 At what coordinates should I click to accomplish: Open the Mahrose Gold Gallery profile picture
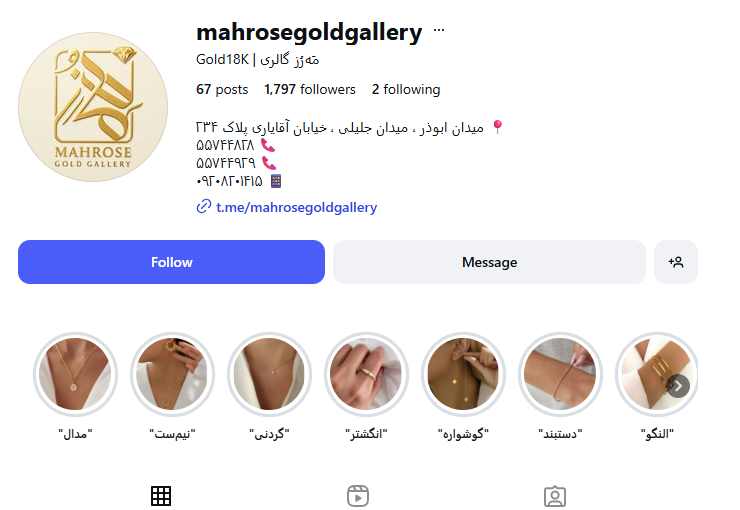pos(93,107)
